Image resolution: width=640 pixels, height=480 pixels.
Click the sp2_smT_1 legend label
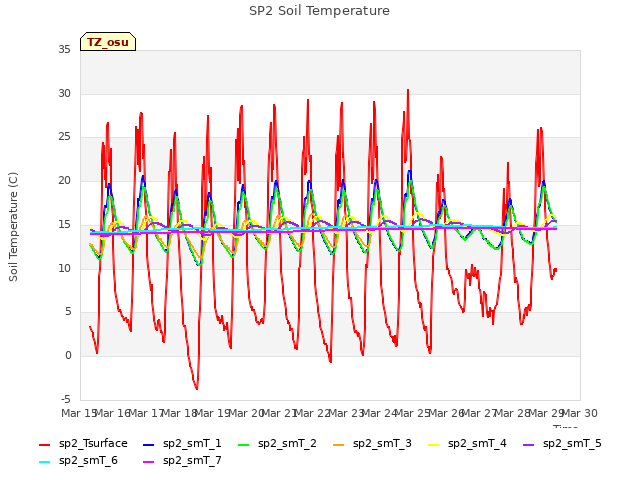192,443
